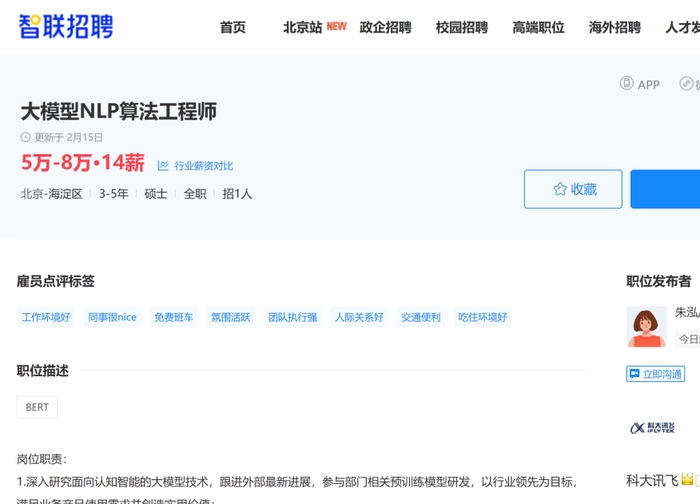Click the 立即沟通 button
The height and width of the screenshot is (504, 700).
[x=656, y=374]
